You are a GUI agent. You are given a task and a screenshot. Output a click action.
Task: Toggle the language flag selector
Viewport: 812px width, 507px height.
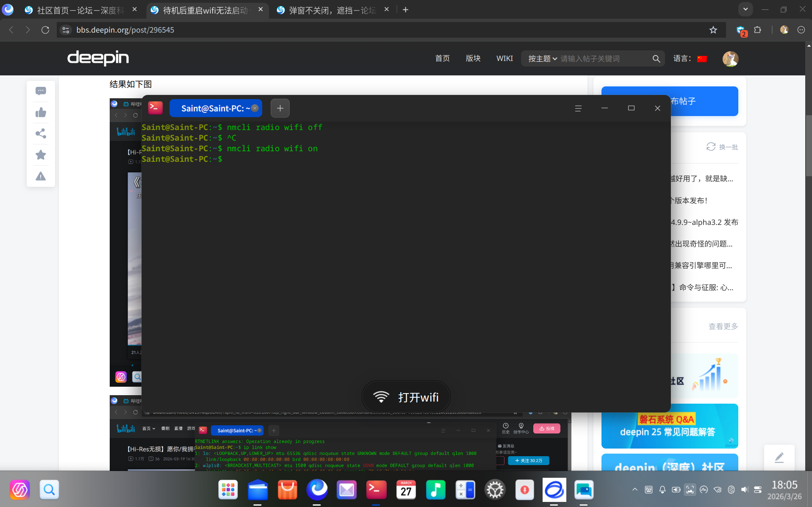point(702,58)
